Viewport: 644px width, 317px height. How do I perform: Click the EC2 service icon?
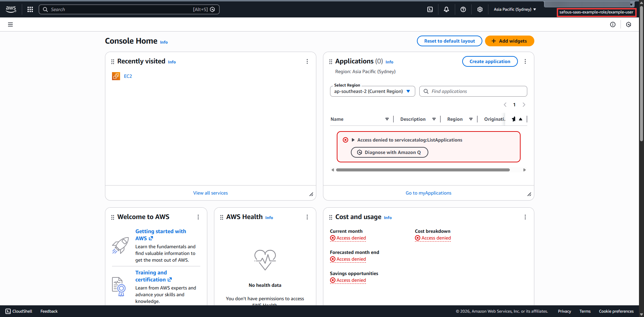[116, 76]
